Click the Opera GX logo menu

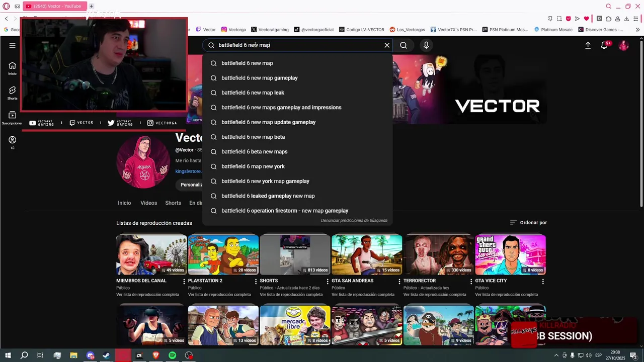click(x=6, y=6)
